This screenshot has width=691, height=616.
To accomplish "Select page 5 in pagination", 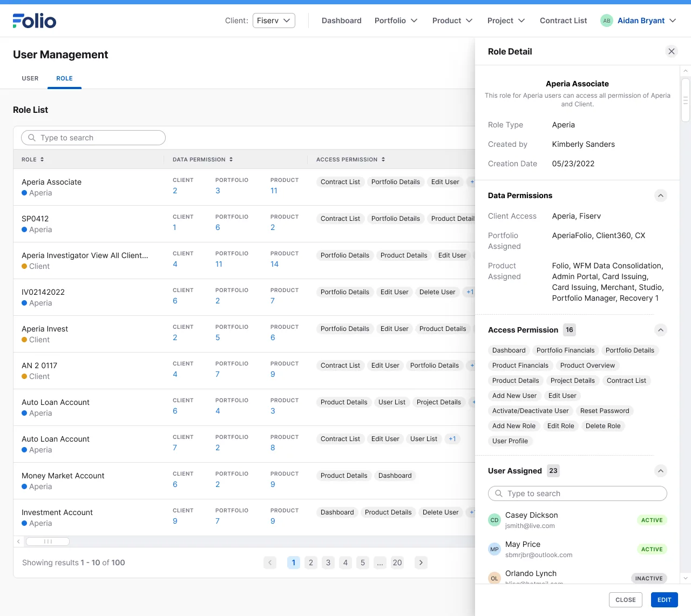I will [x=363, y=563].
